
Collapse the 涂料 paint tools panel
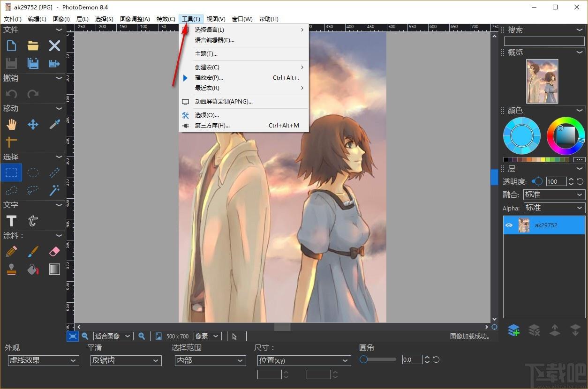(59, 235)
